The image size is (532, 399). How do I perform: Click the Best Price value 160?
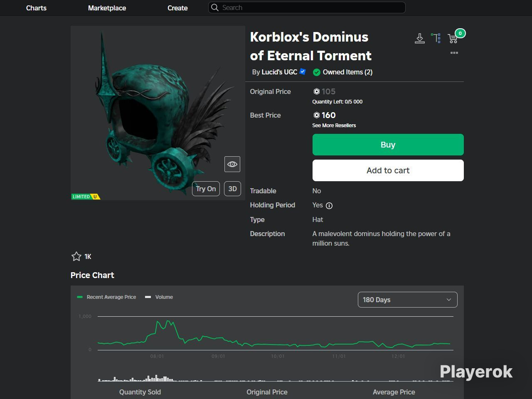click(328, 115)
